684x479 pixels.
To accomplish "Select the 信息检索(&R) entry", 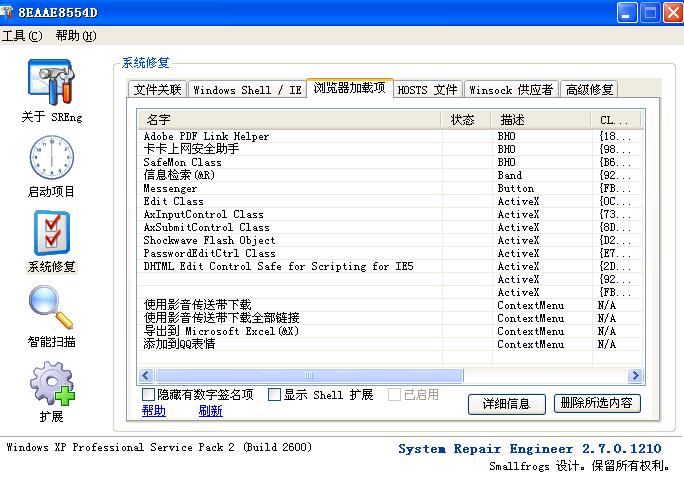I will pyautogui.click(x=390, y=175).
